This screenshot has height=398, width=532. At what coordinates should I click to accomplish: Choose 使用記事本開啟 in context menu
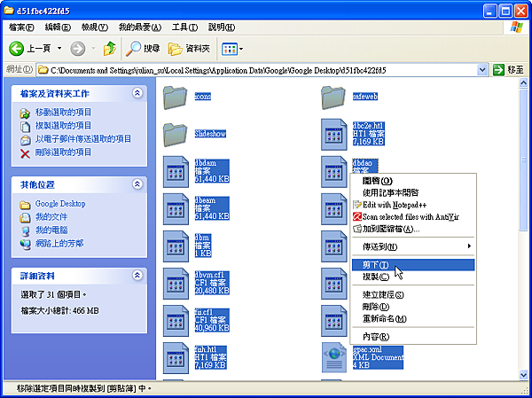click(413, 192)
